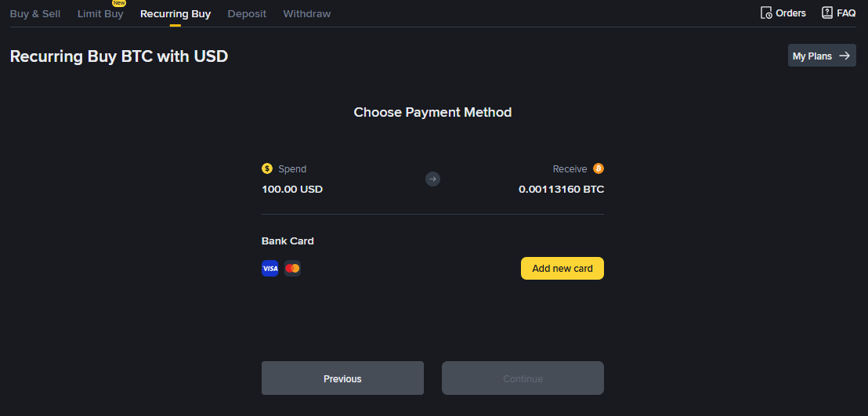The image size is (868, 416).
Task: Click the yellow New badge above Limit Buy
Action: (119, 3)
